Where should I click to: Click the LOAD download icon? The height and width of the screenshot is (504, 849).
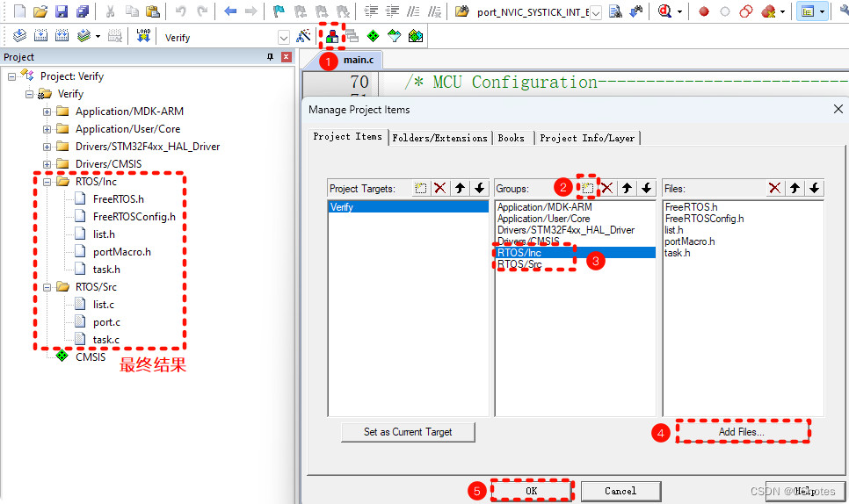pyautogui.click(x=143, y=36)
